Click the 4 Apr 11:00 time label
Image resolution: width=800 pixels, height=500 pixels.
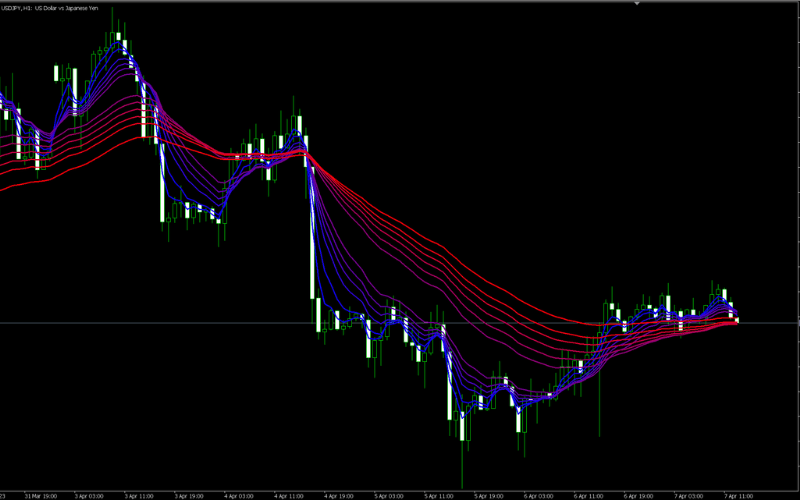point(289,494)
